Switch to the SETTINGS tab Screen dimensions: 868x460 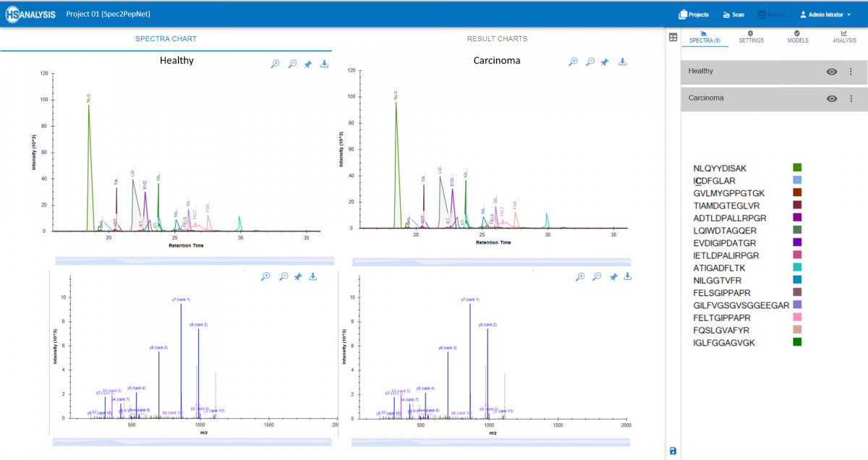[752, 37]
